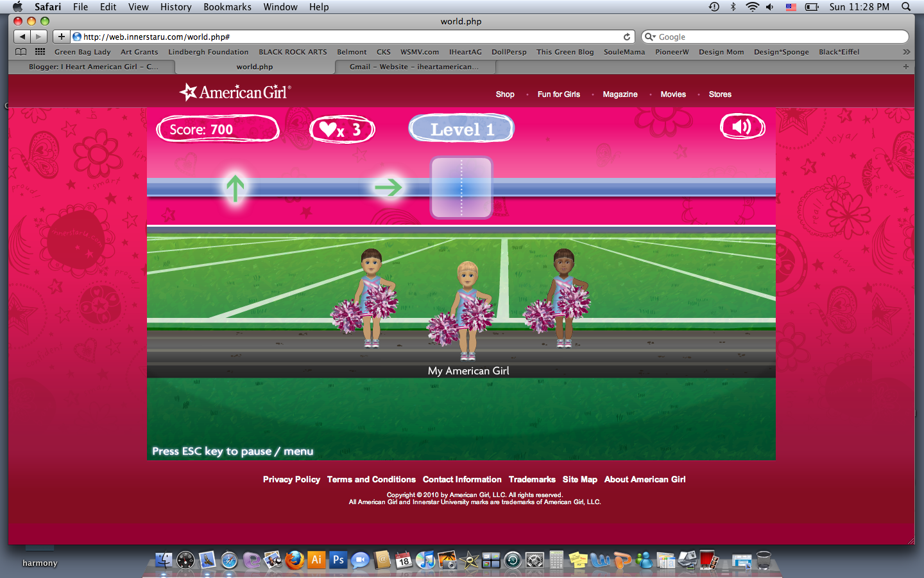The height and width of the screenshot is (578, 924).
Task: Open the Magazine link
Action: [x=620, y=94]
